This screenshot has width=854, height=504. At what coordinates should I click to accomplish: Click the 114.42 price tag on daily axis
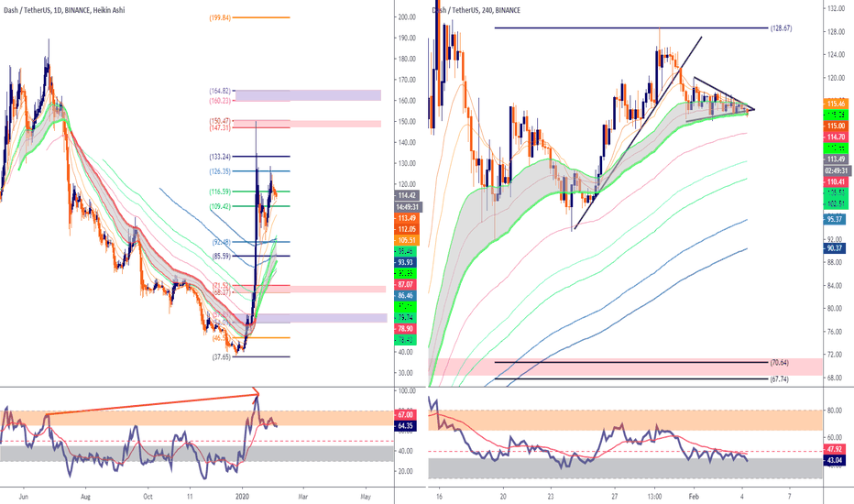pos(406,195)
